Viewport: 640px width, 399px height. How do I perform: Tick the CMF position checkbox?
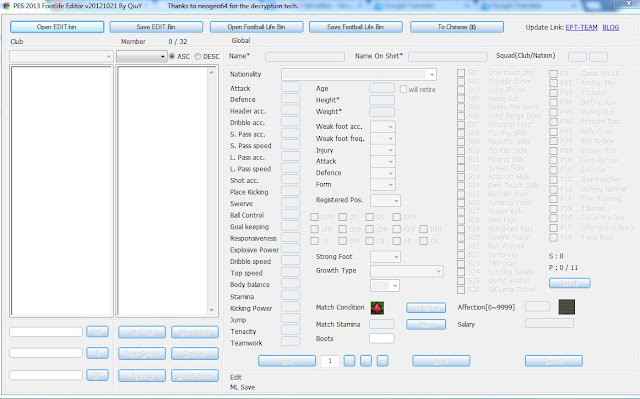click(x=369, y=229)
